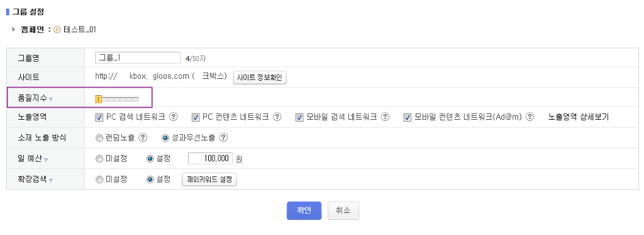
Task: Open the 노출영역 상세보기 link
Action: [579, 117]
